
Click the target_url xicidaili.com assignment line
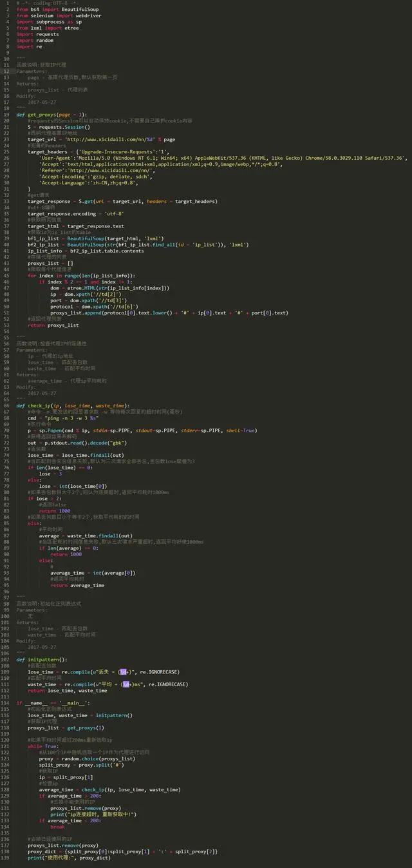pos(101,139)
